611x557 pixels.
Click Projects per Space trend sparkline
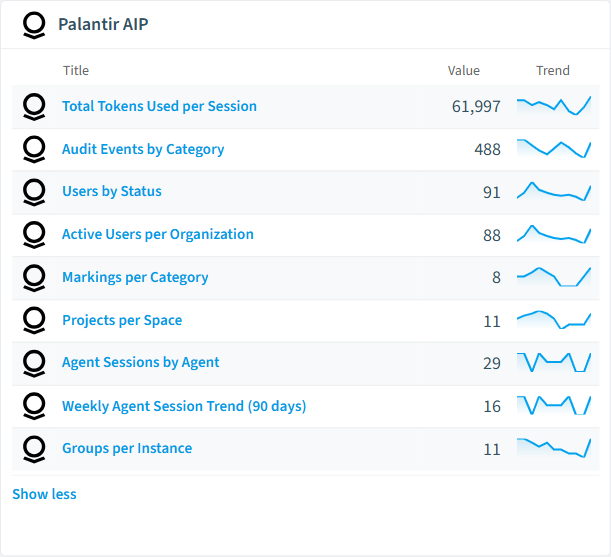(554, 320)
